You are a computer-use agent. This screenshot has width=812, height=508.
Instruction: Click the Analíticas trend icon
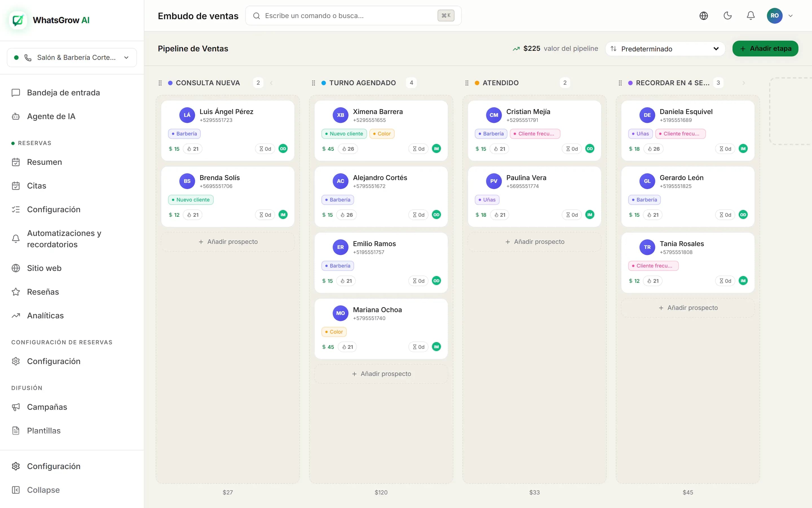coord(16,316)
